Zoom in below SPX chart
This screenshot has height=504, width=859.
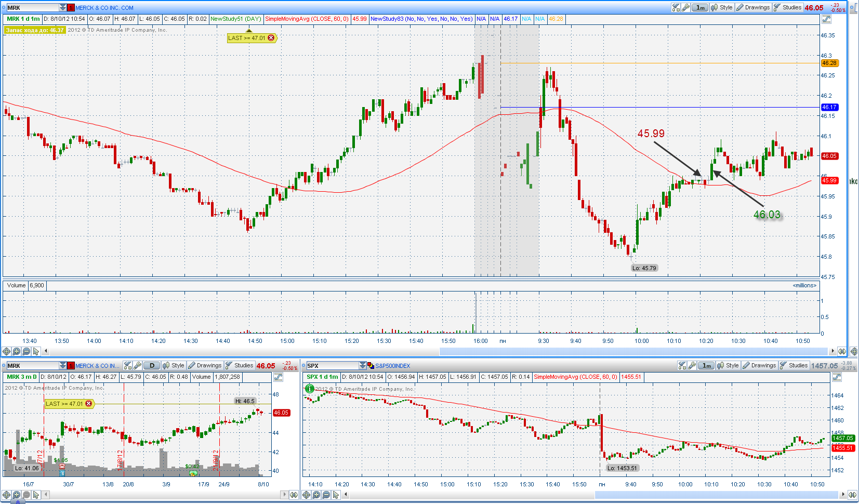[316, 495]
